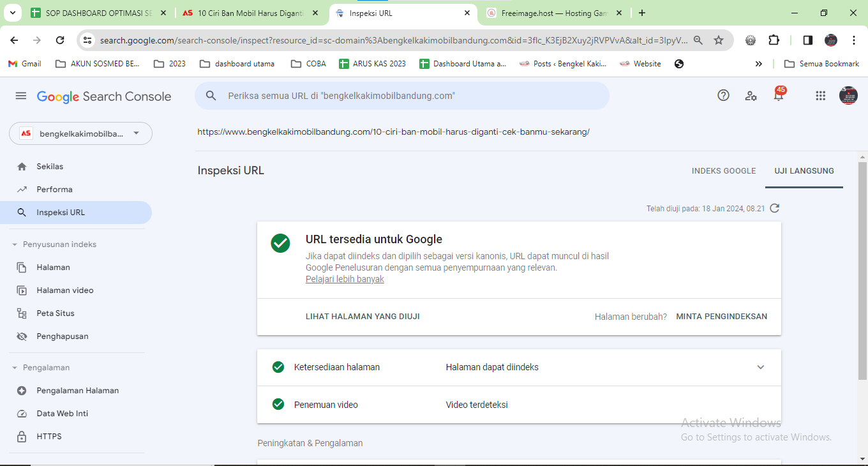Open the AKUN SOSMED BE... bookmark folder
This screenshot has width=868, height=466.
point(98,64)
